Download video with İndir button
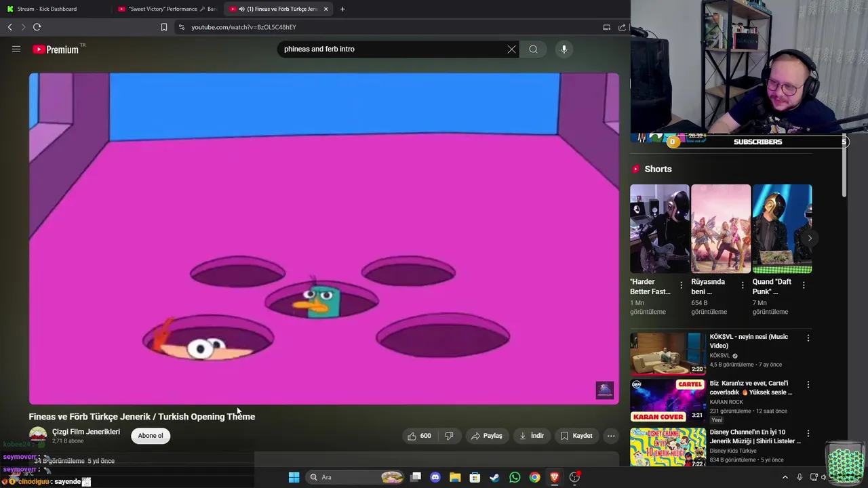The width and height of the screenshot is (868, 488). coord(532,436)
